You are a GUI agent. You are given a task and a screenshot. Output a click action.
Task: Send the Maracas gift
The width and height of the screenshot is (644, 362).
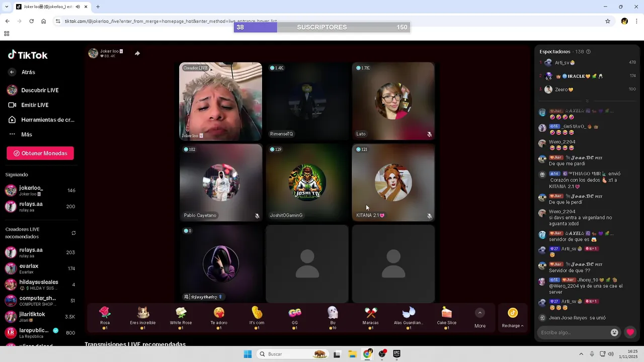coord(371,318)
